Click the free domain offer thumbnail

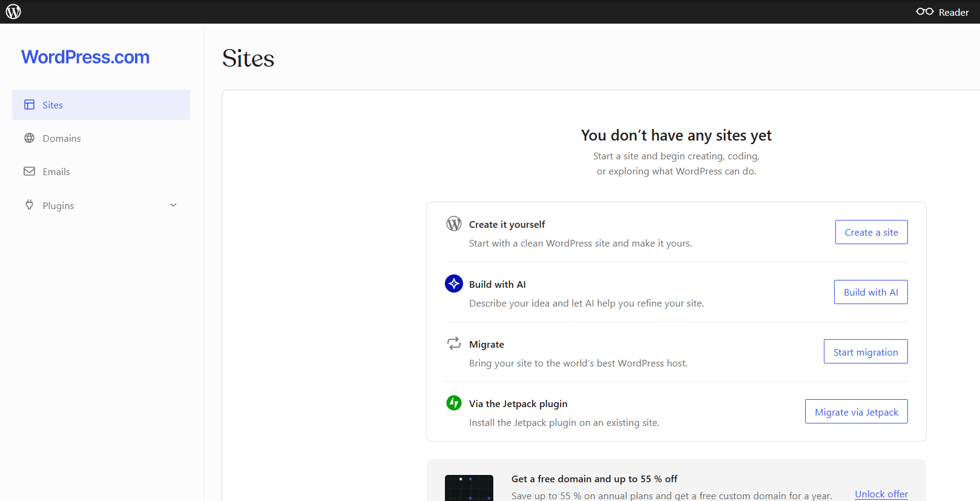[x=469, y=488]
